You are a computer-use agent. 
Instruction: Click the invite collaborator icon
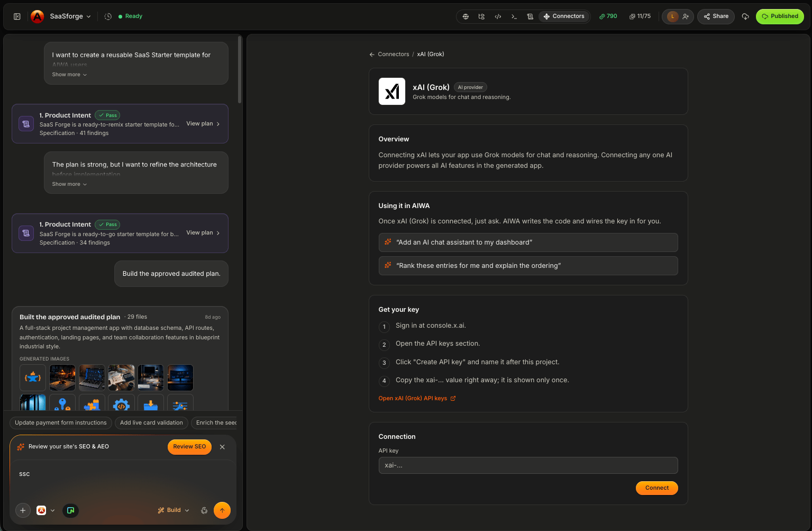tap(686, 16)
